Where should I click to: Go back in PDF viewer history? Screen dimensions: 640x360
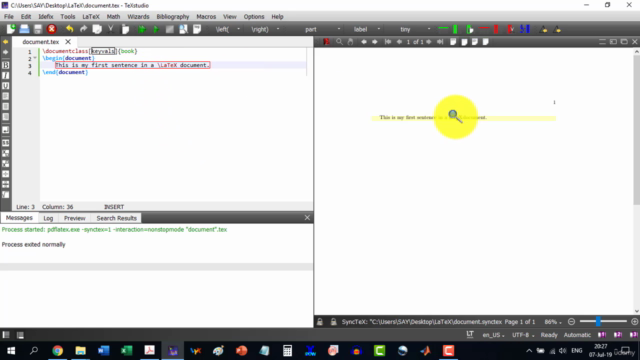tap(364, 42)
